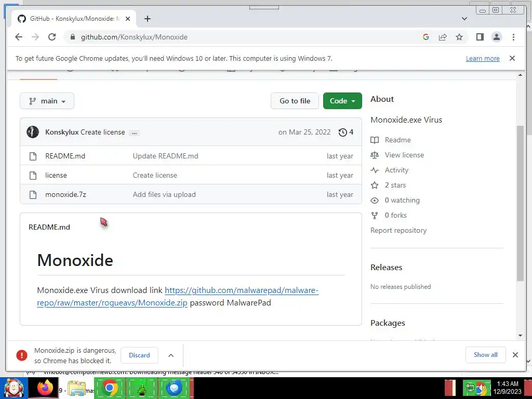Follow the Monoxide.zip download link
The height and width of the screenshot is (399, 532).
(178, 296)
